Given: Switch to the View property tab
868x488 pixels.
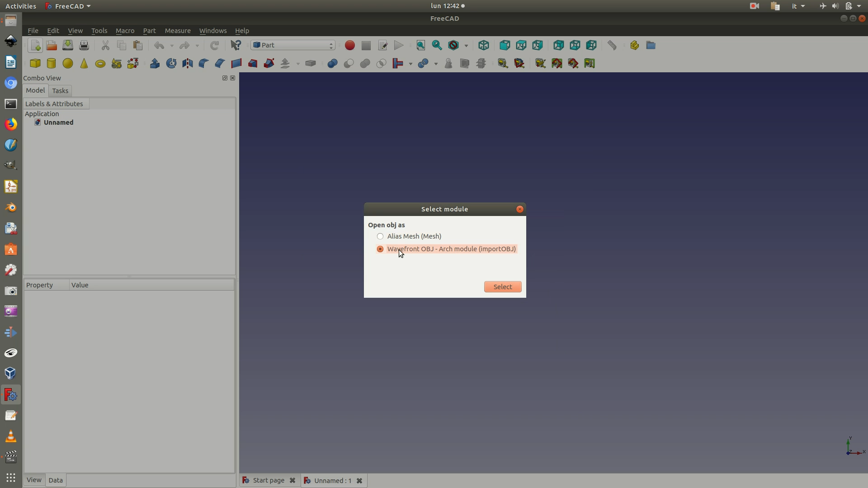Looking at the screenshot, I should [34, 480].
